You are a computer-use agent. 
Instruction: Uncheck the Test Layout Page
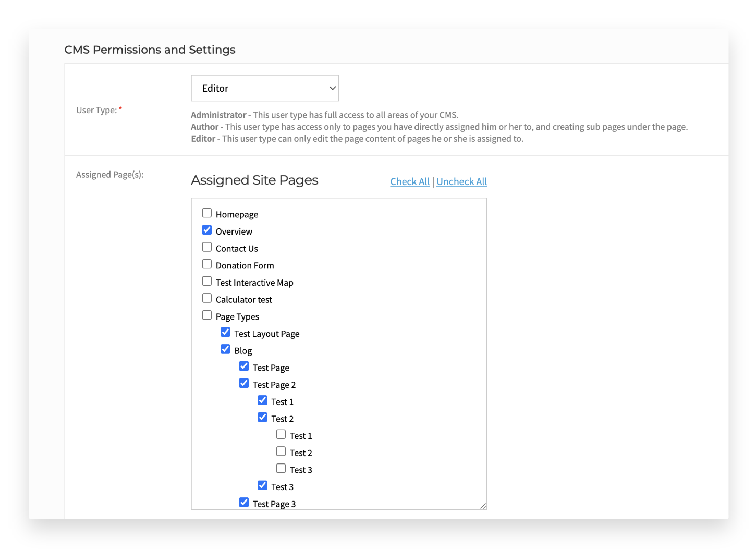point(225,332)
